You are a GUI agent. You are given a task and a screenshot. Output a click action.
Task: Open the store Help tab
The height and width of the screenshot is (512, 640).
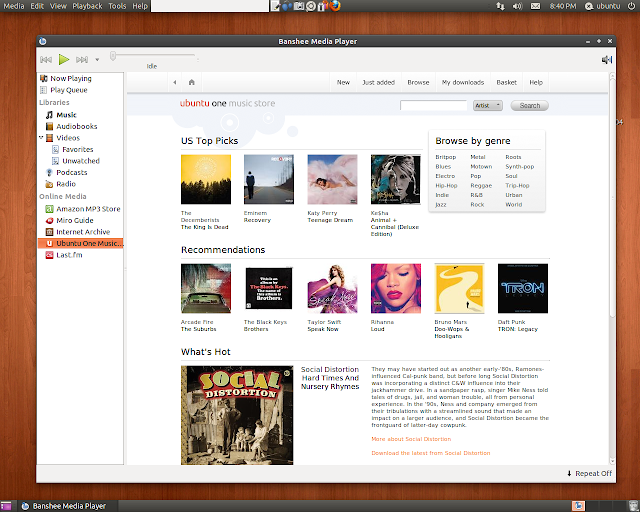pos(536,82)
